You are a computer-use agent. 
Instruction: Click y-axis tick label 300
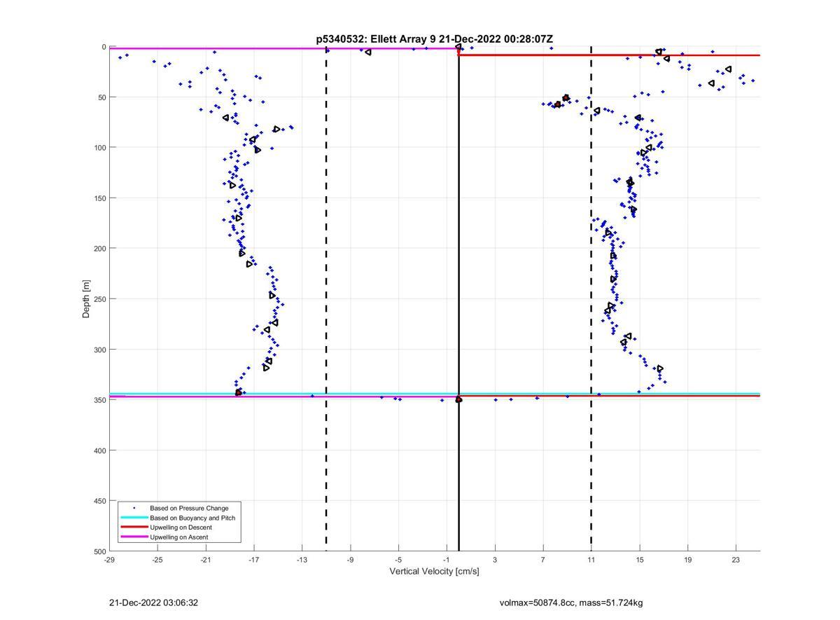click(x=99, y=350)
